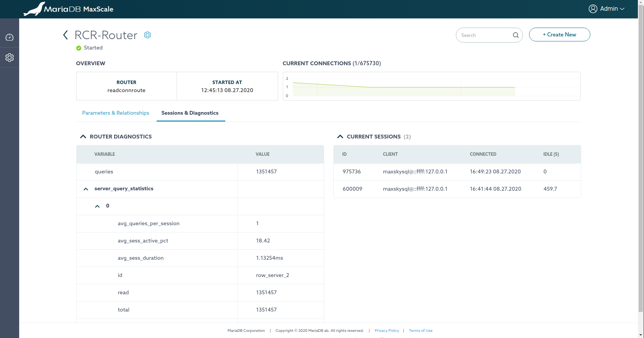This screenshot has width=644, height=338.
Task: Select the Sessions & Diagnostics tab
Action: click(190, 113)
